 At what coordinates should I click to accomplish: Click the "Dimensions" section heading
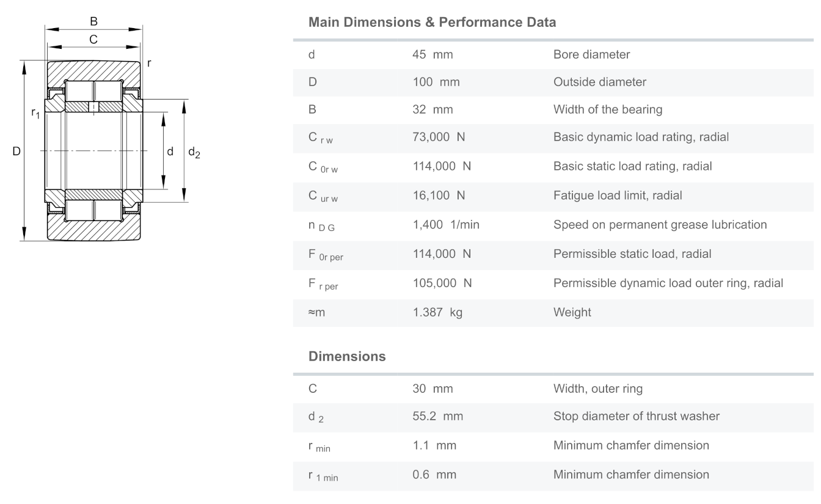point(347,356)
